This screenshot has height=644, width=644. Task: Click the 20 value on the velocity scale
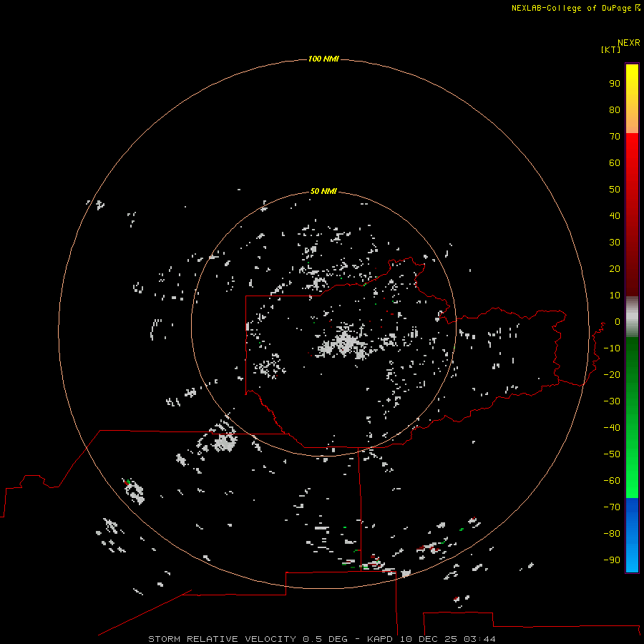(x=615, y=268)
